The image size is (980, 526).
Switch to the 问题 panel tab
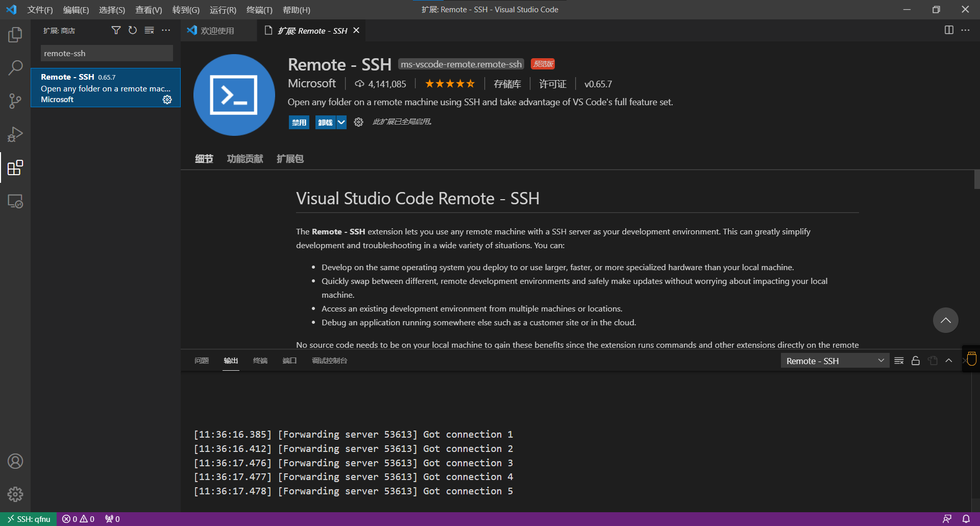click(202, 361)
